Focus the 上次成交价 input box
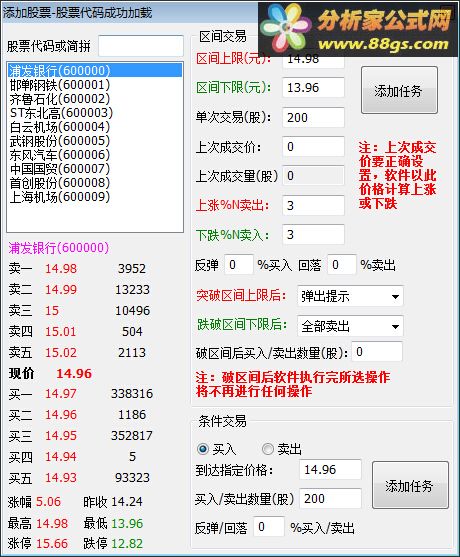The image size is (460, 557). (313, 146)
